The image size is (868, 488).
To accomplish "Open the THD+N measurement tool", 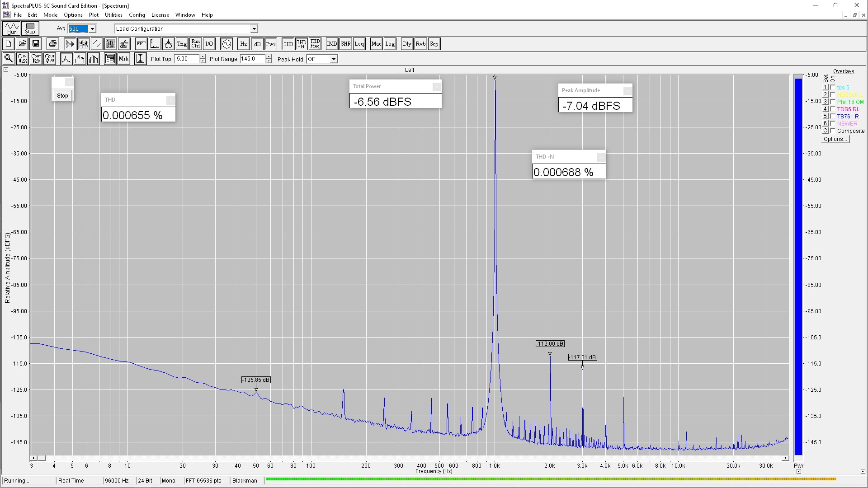I will point(301,44).
